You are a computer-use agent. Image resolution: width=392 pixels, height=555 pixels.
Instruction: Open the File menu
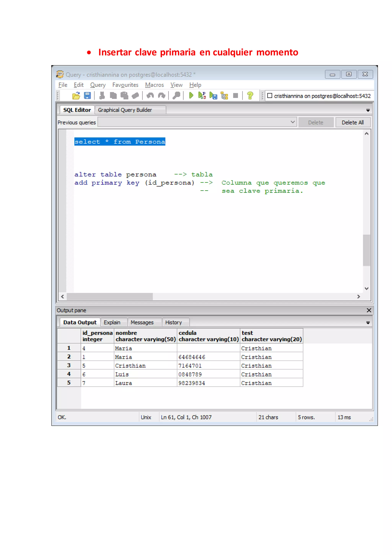pos(63,85)
